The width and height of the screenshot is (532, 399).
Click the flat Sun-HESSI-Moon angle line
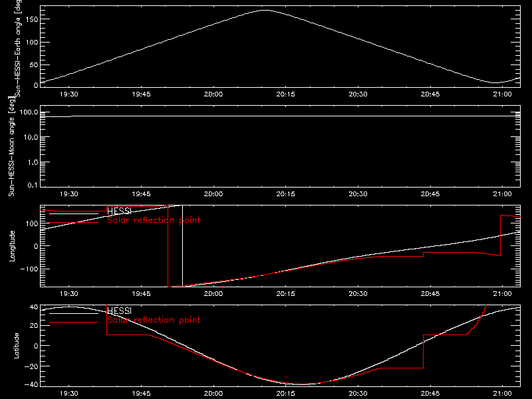pyautogui.click(x=280, y=116)
